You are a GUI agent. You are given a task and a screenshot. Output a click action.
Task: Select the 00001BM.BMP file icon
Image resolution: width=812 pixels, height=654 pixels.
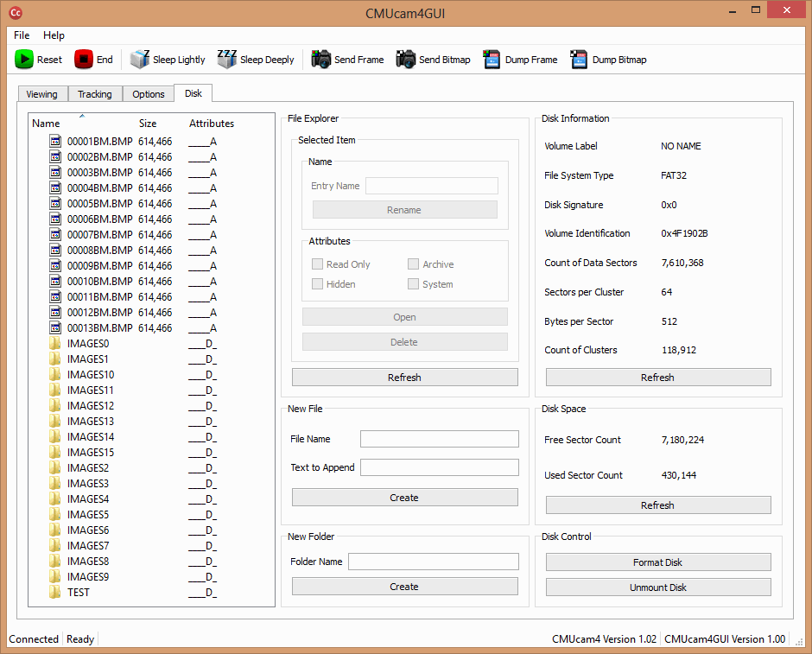point(55,141)
